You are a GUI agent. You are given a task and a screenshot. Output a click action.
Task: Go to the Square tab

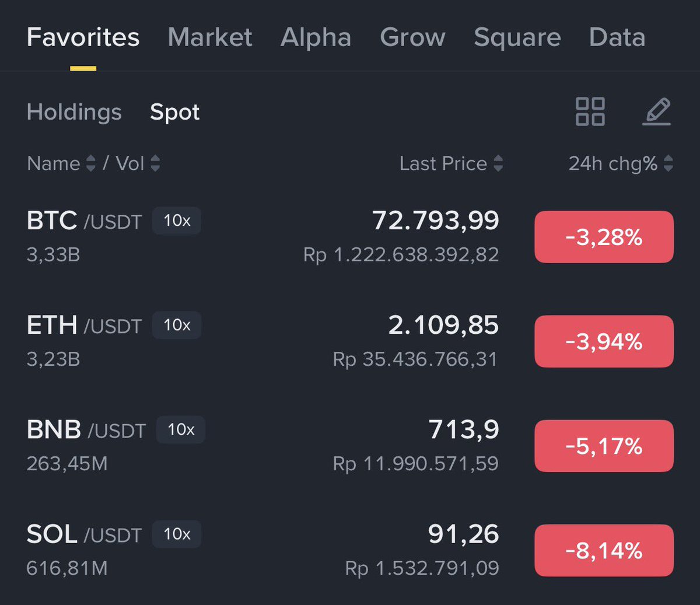[517, 37]
